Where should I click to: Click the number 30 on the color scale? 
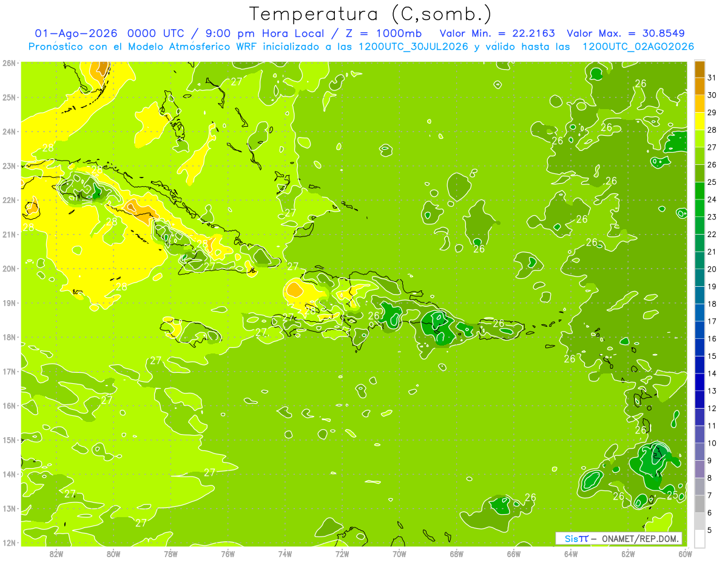pyautogui.click(x=712, y=95)
